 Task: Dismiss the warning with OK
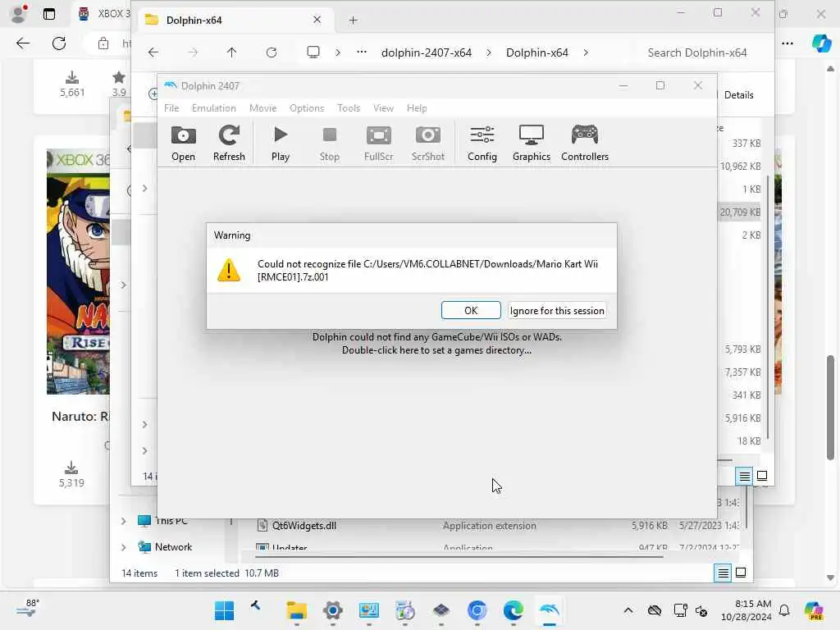click(471, 310)
